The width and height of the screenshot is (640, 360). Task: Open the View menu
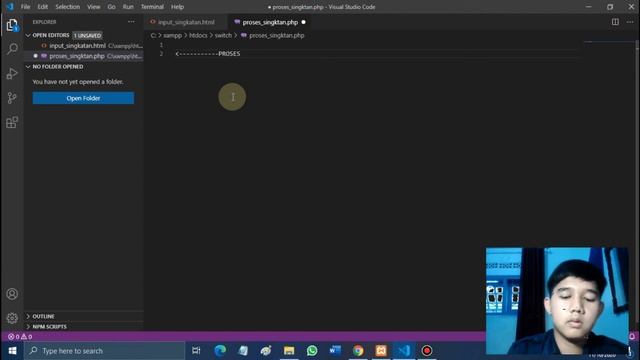click(93, 7)
